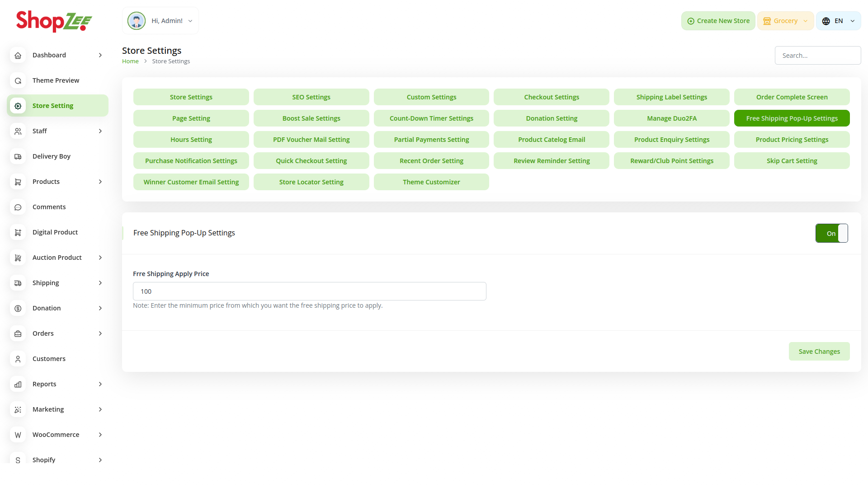Screen dimensions: 868x488
Task: Click the Digital Product cart icon
Action: (18, 232)
